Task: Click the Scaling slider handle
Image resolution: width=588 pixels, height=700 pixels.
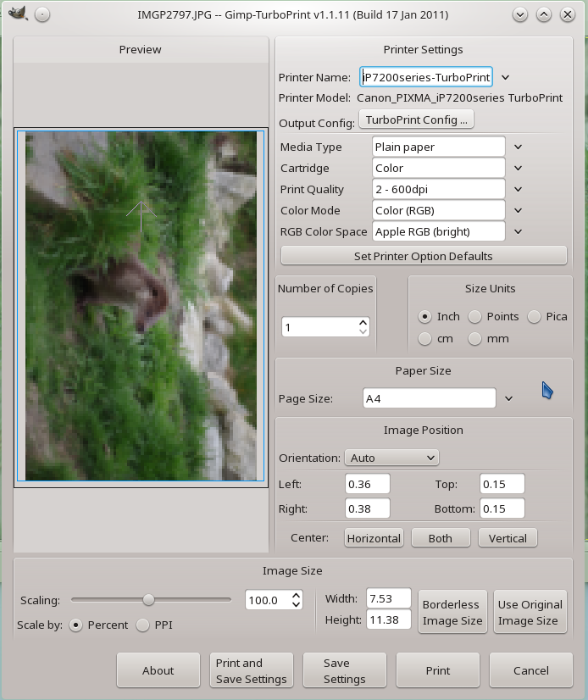Action: pos(149,600)
